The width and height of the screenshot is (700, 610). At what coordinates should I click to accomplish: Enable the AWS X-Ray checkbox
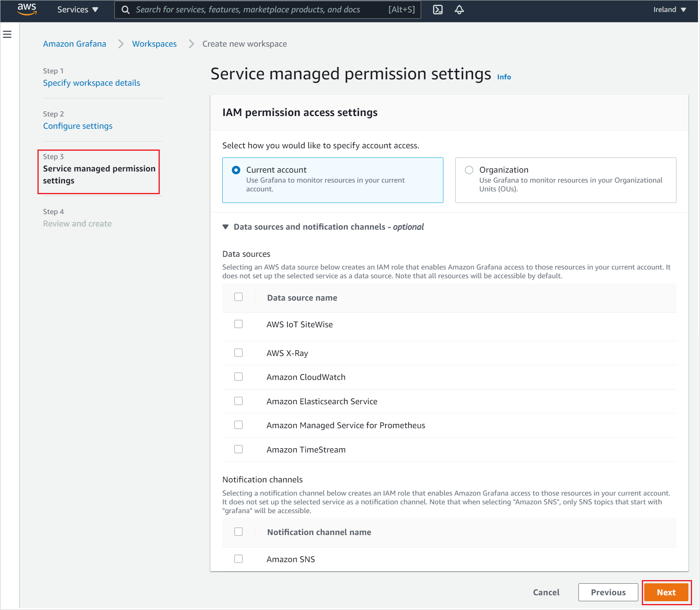(x=239, y=353)
